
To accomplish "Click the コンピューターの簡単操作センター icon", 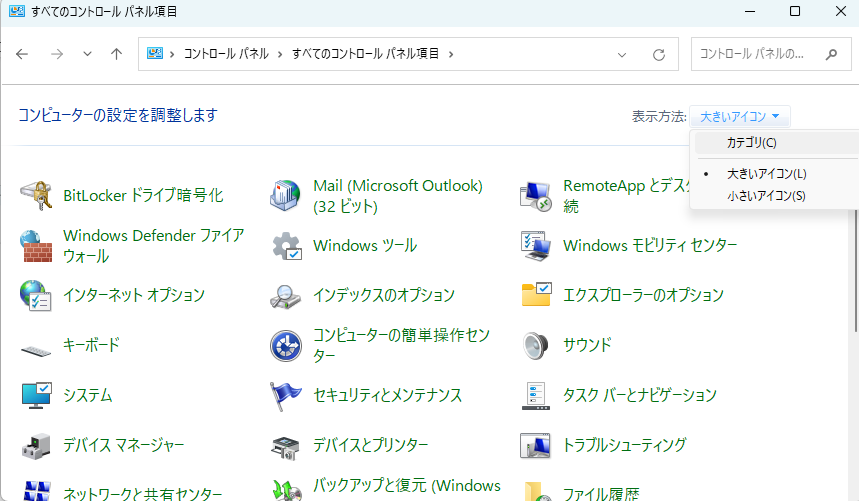I will [x=285, y=345].
